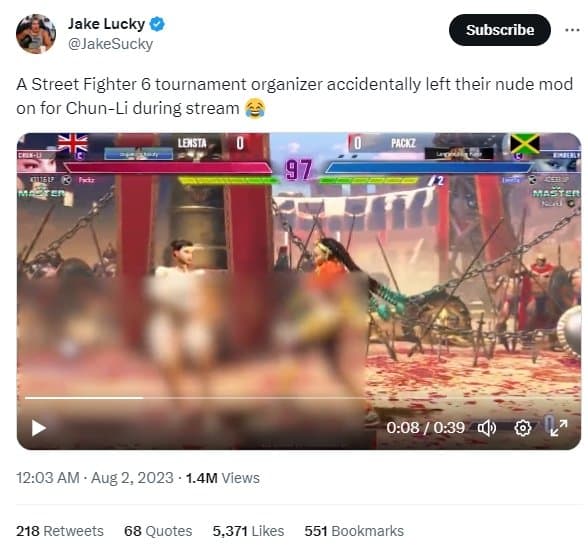Open the 551 Bookmarks count
The width and height of the screenshot is (588, 548).
354,531
